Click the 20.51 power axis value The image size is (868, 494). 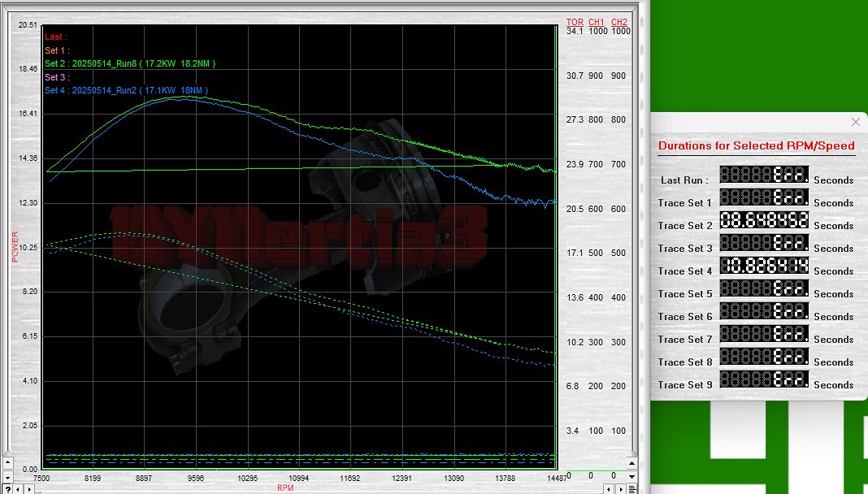coord(28,25)
